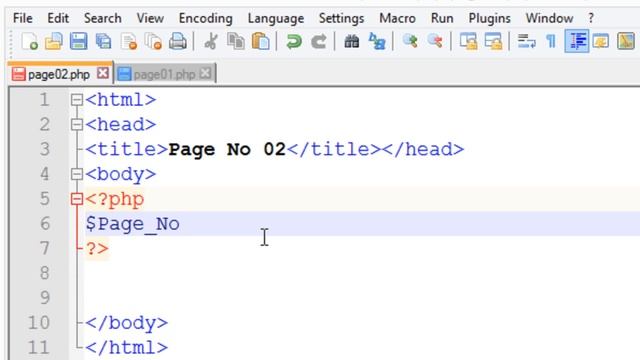Click the ?> closing tag on line 7
The width and height of the screenshot is (640, 360).
pos(97,249)
